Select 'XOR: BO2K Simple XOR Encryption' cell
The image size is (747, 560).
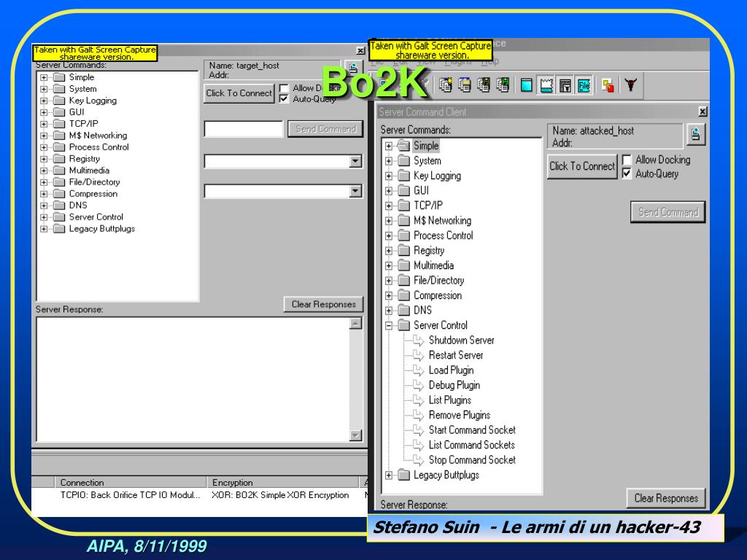[x=280, y=495]
